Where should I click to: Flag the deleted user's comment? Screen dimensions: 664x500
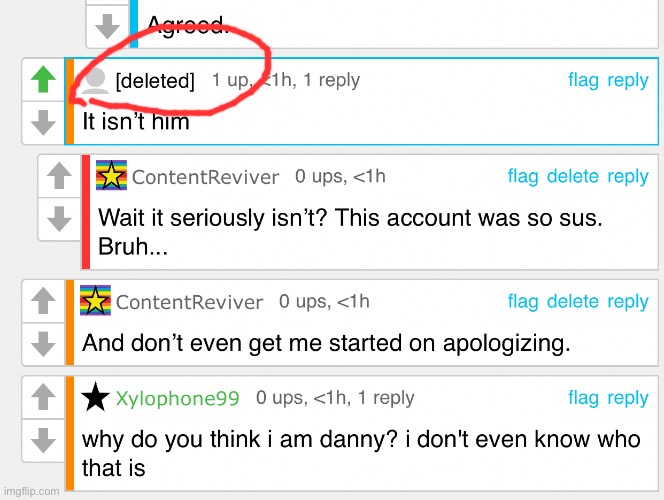[583, 80]
